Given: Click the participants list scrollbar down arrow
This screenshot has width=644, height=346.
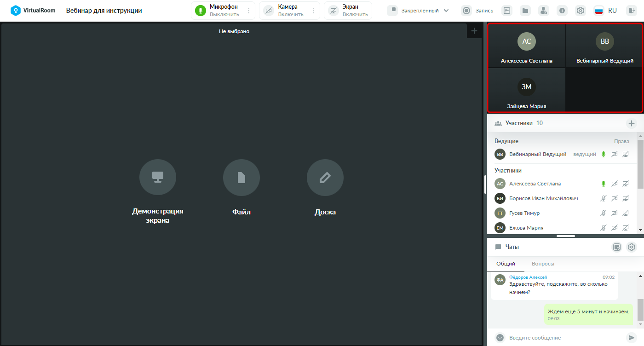Looking at the screenshot, I should (640, 229).
